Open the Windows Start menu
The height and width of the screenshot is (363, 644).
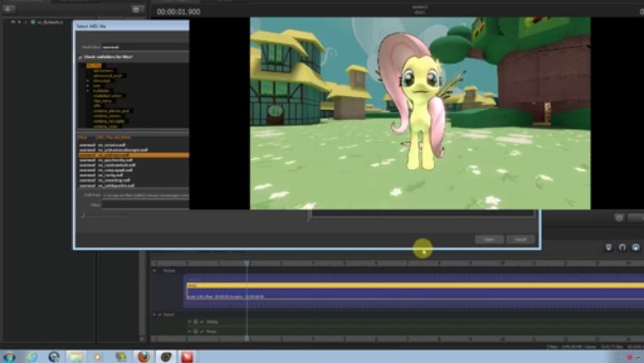click(9, 357)
